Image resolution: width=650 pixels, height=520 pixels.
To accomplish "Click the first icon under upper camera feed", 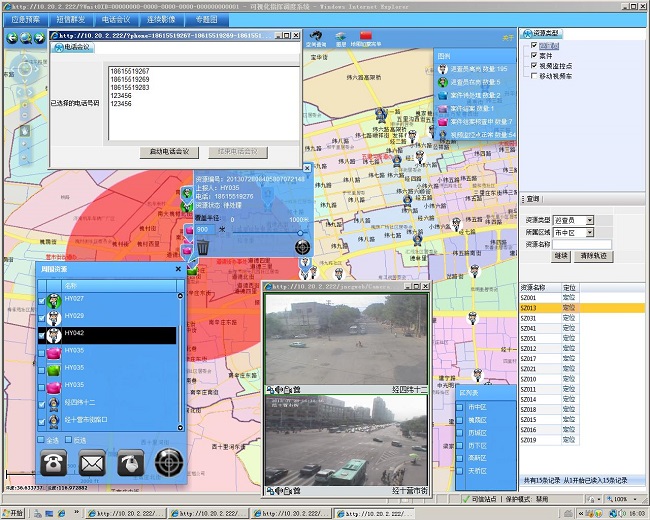I will coord(270,390).
